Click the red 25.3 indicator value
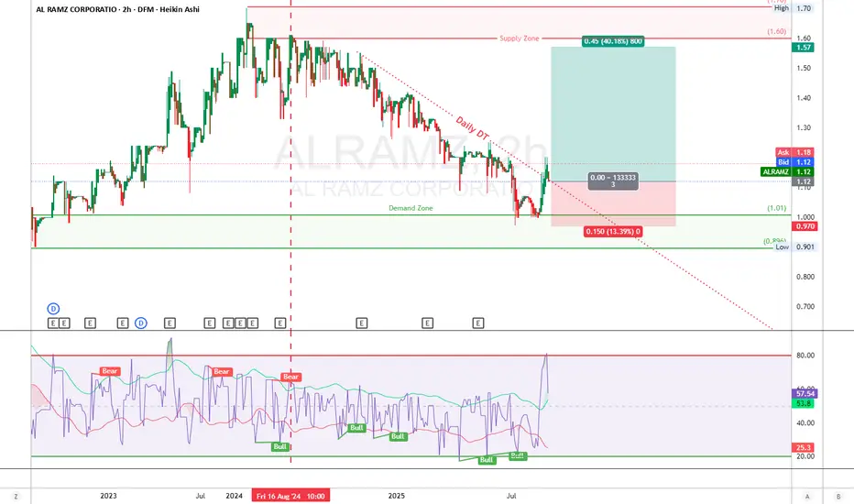Image resolution: width=854 pixels, height=504 pixels. click(x=804, y=447)
